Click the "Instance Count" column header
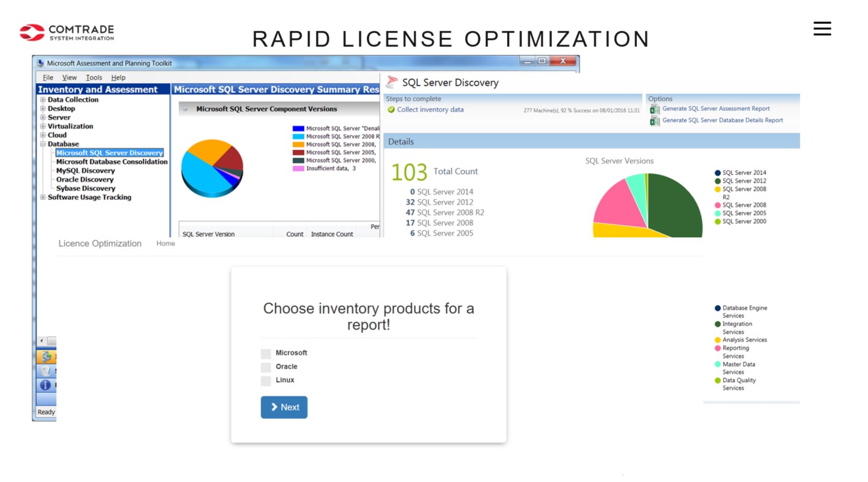 click(x=332, y=234)
